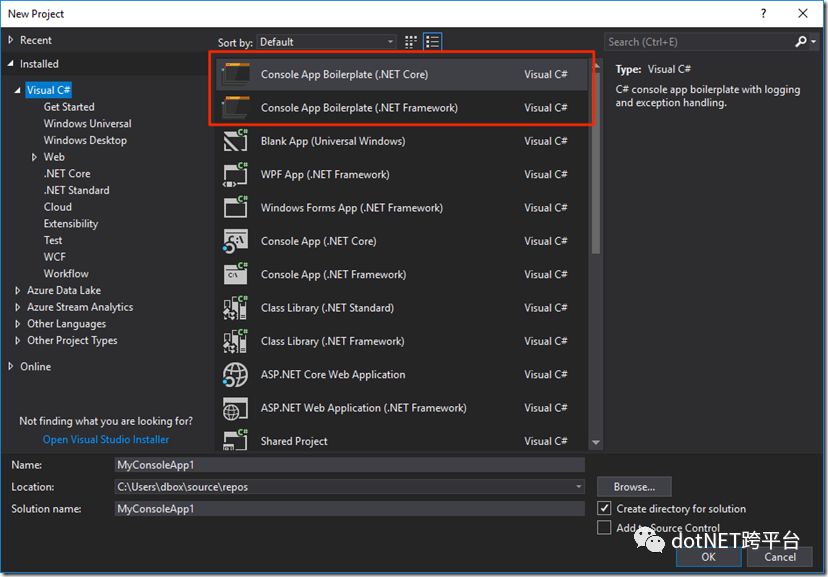
Task: Expand the Web node
Action: 34,157
